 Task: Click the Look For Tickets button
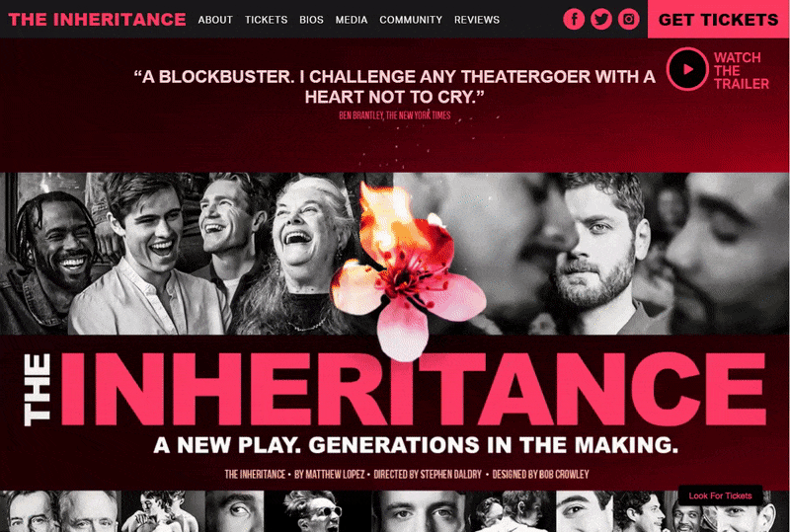point(720,495)
